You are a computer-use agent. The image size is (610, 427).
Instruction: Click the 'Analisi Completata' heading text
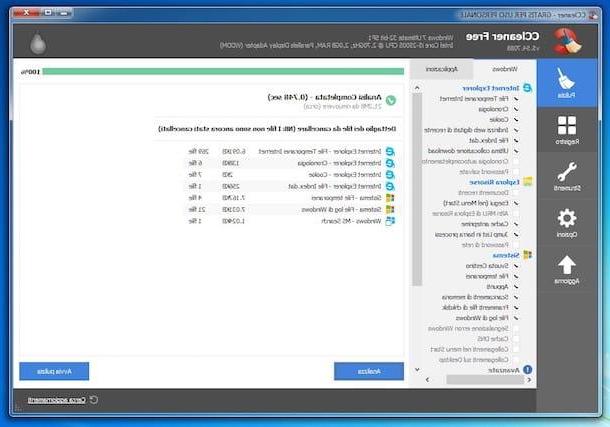coord(325,97)
